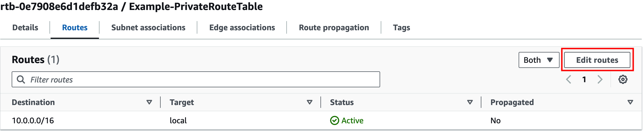Image resolution: width=644 pixels, height=131 pixels.
Task: Click page number 1 indicator
Action: click(x=584, y=79)
